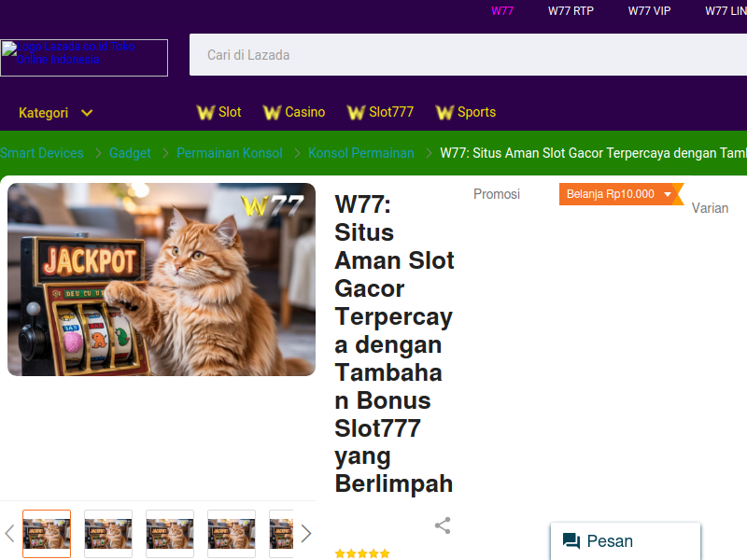Screen dimensions: 747x560
Task: Click the share icon below the title
Action: (443, 525)
